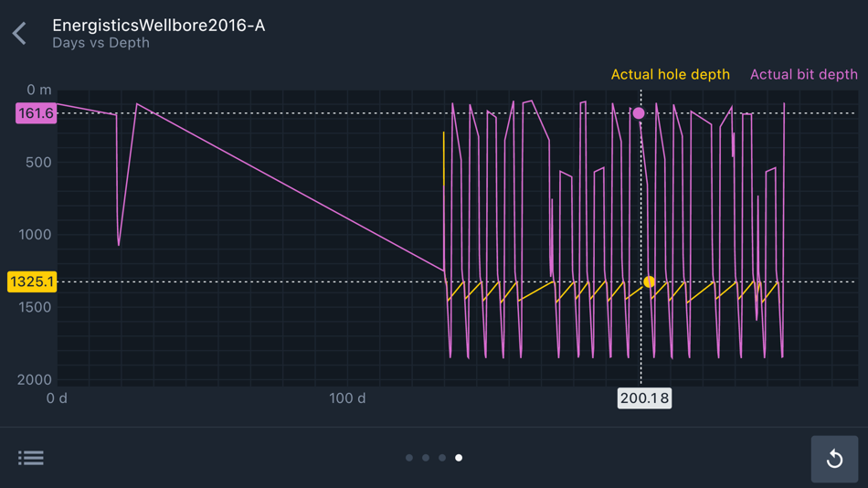Click the 200.18 day cursor label
Viewport: 868px width, 488px height.
pyautogui.click(x=644, y=398)
